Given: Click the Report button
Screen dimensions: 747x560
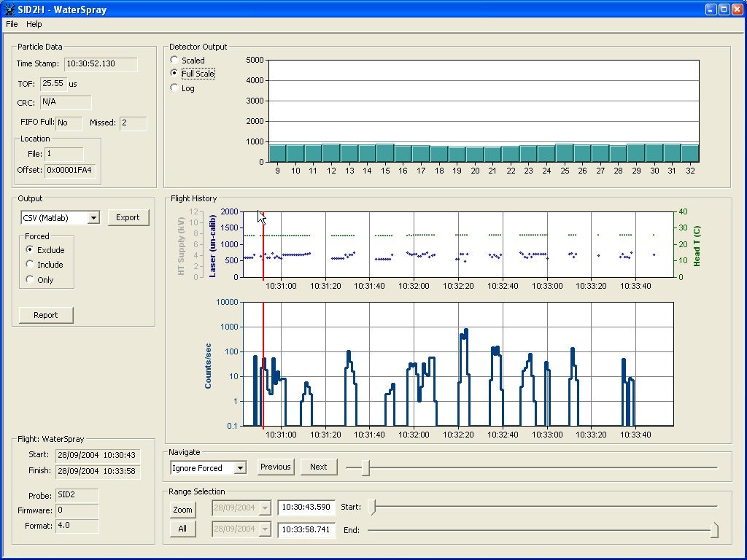Looking at the screenshot, I should [x=46, y=315].
